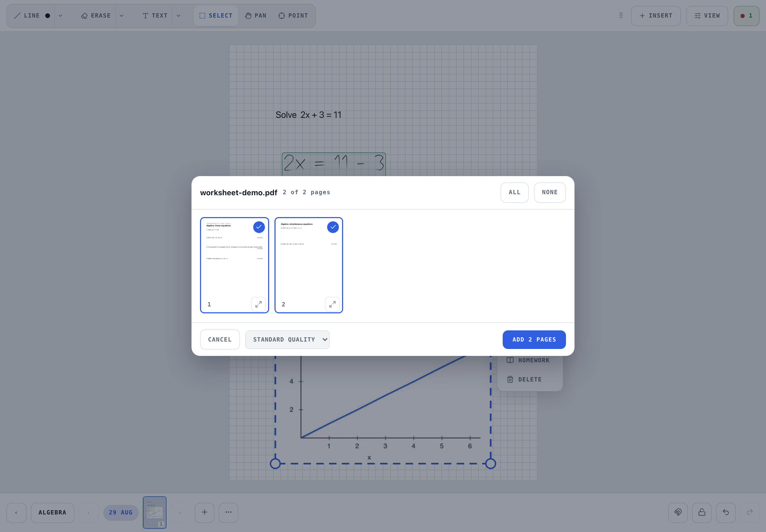This screenshot has width=766, height=532.
Task: Click Add 2 Pages
Action: coord(534,339)
